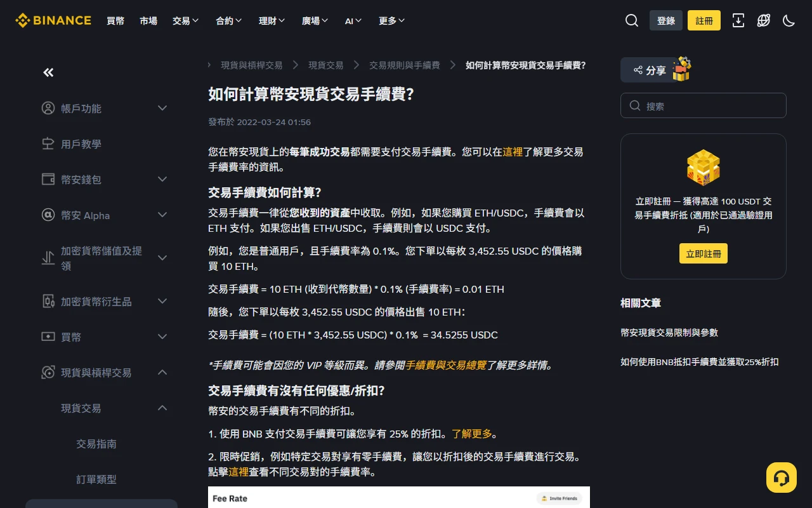
Task: Collapse 現貨交易 subsection chevron
Action: click(162, 408)
